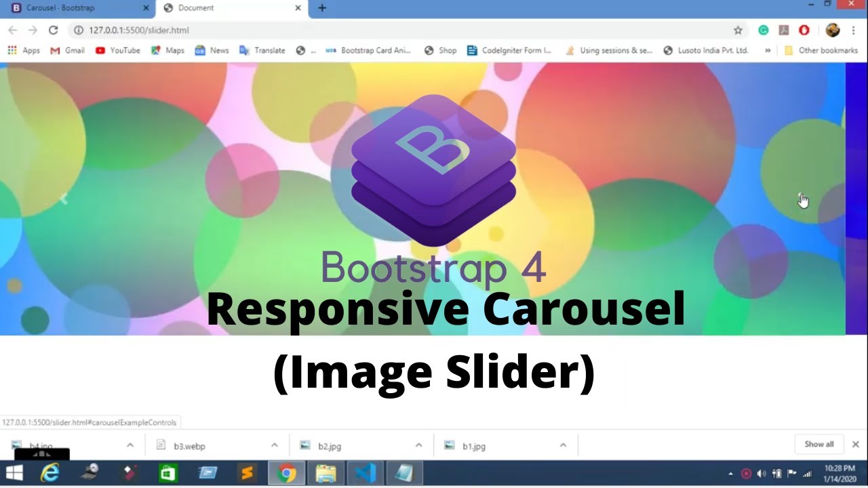Bookmark this page with the star icon
Viewport: 868px width, 488px height.
click(738, 30)
